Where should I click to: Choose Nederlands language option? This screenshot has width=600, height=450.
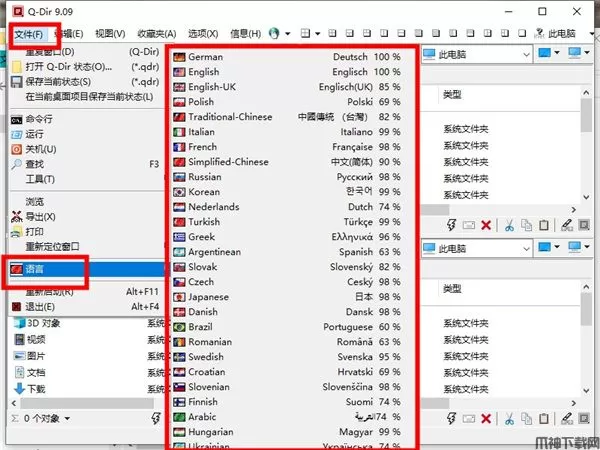tap(287, 207)
